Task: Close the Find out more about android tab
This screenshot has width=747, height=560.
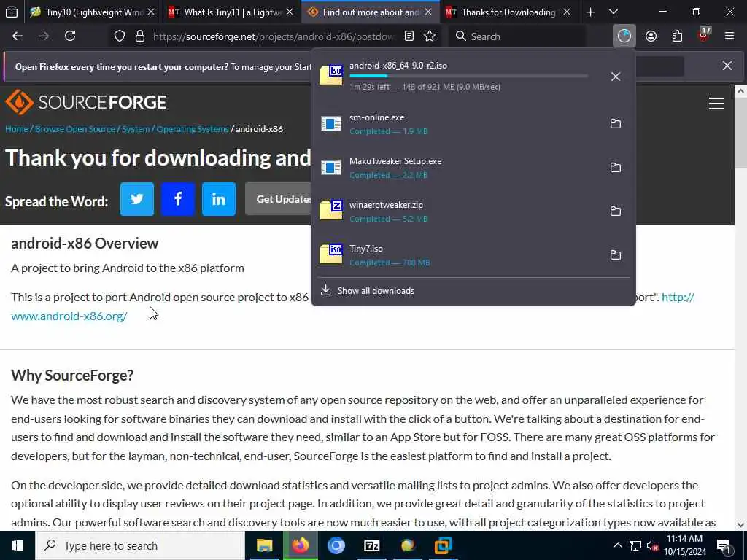Action: click(x=428, y=12)
